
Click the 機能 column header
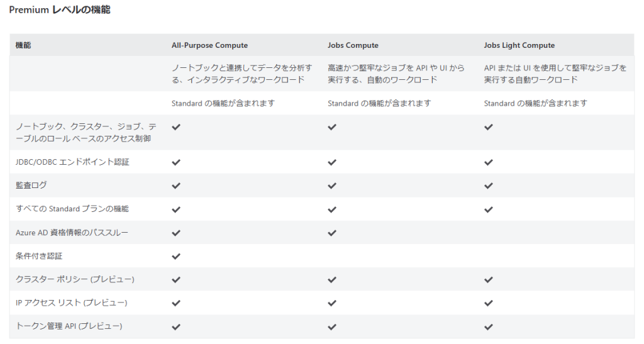23,45
